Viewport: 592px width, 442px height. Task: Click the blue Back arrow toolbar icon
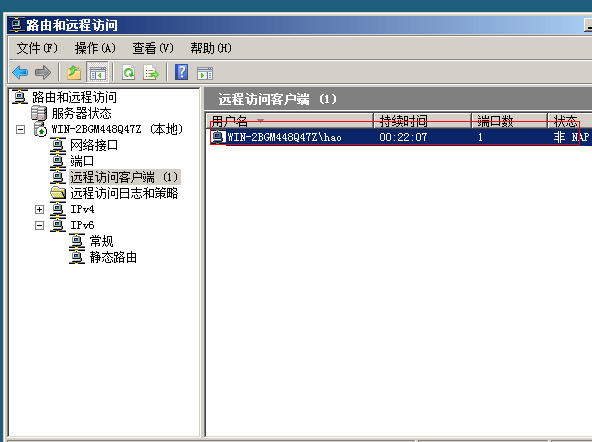tap(20, 72)
